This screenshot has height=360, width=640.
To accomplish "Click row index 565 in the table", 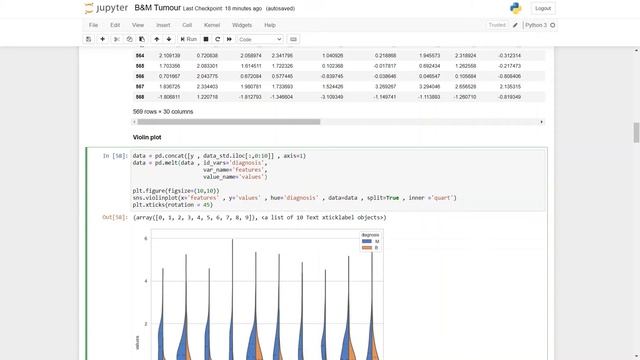I will [x=140, y=66].
